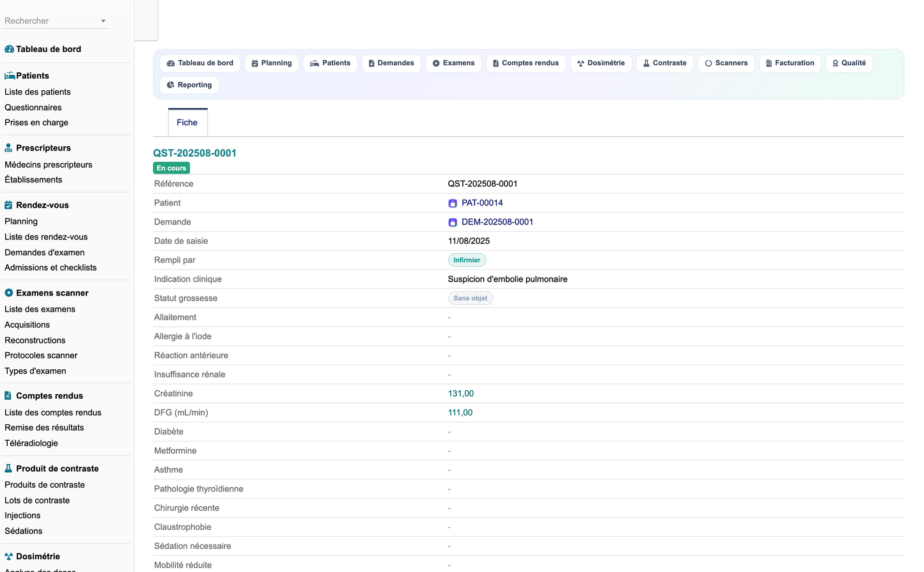Click the Sans objet pregnancy status badge
924x572 pixels.
[x=470, y=299]
